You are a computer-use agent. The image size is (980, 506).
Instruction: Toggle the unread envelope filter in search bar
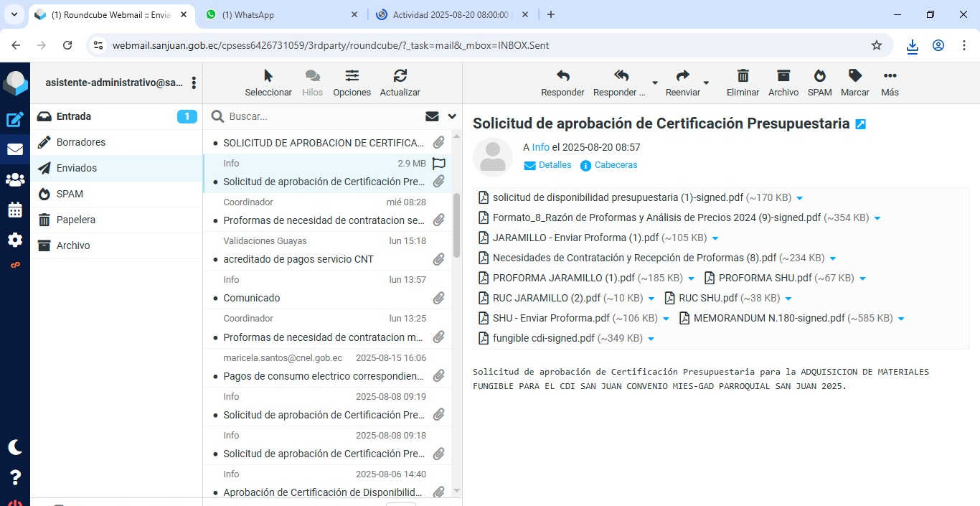(x=432, y=116)
